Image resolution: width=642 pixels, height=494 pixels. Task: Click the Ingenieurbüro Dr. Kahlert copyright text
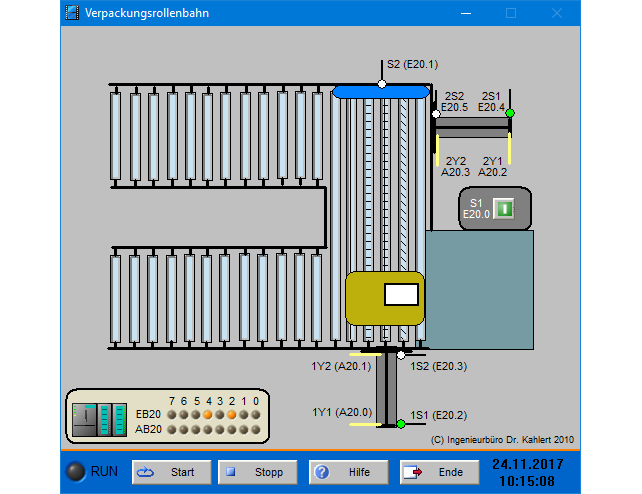(502, 440)
